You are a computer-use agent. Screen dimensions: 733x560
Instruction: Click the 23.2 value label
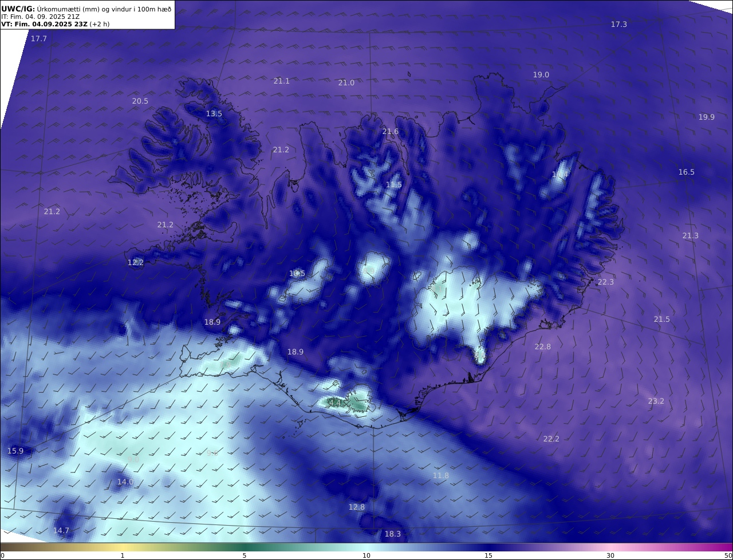(656, 401)
